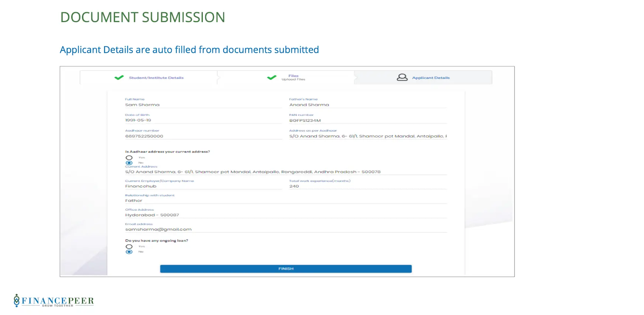The width and height of the screenshot is (644, 315).
Task: Click the Email address field
Action: pos(286,229)
